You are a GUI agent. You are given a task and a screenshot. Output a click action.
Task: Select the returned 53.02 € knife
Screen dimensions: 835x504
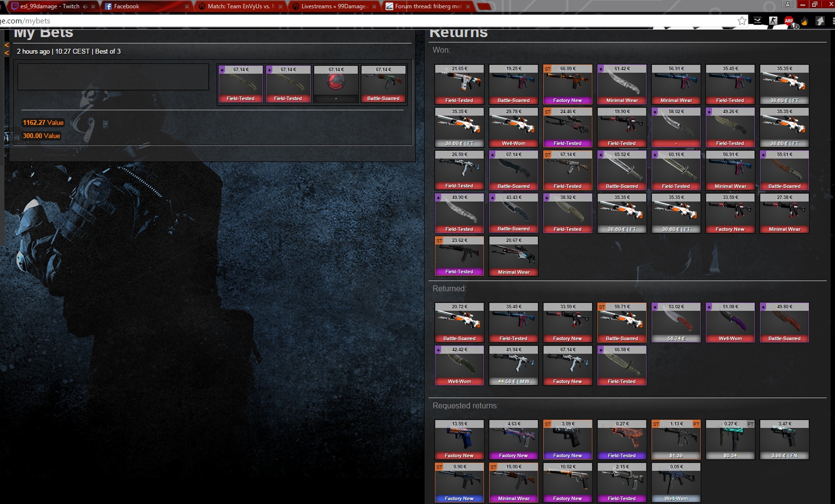pos(676,323)
